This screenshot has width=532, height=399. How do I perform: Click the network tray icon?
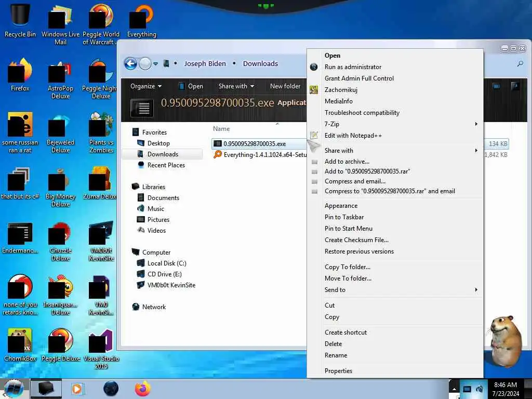click(467, 389)
